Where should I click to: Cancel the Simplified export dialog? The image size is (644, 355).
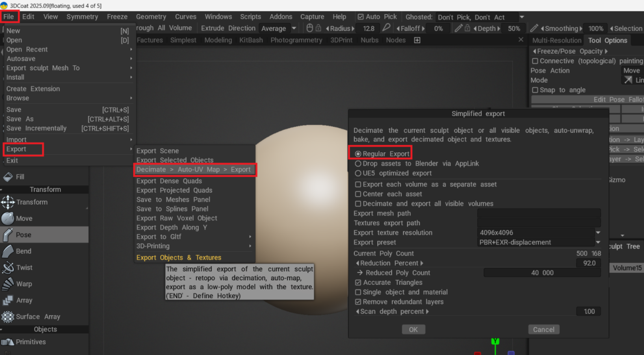[544, 329]
